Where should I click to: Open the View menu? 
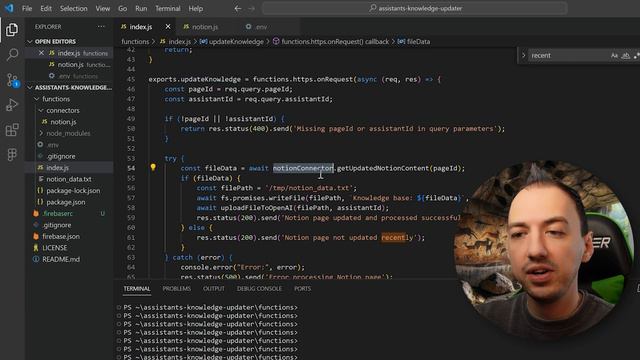click(x=102, y=8)
